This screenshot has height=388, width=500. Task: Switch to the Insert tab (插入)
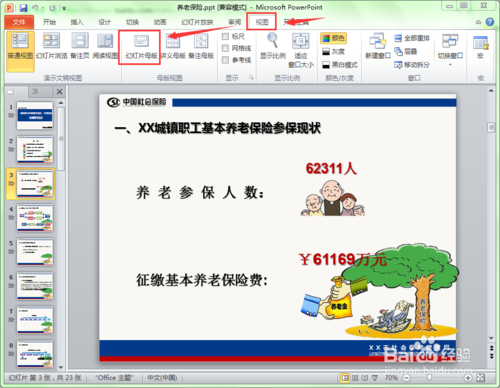coord(77,22)
